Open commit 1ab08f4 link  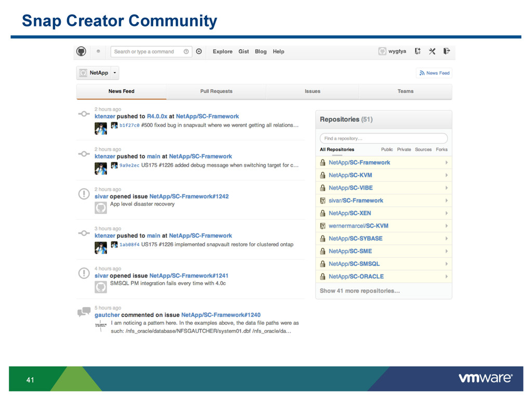129,245
